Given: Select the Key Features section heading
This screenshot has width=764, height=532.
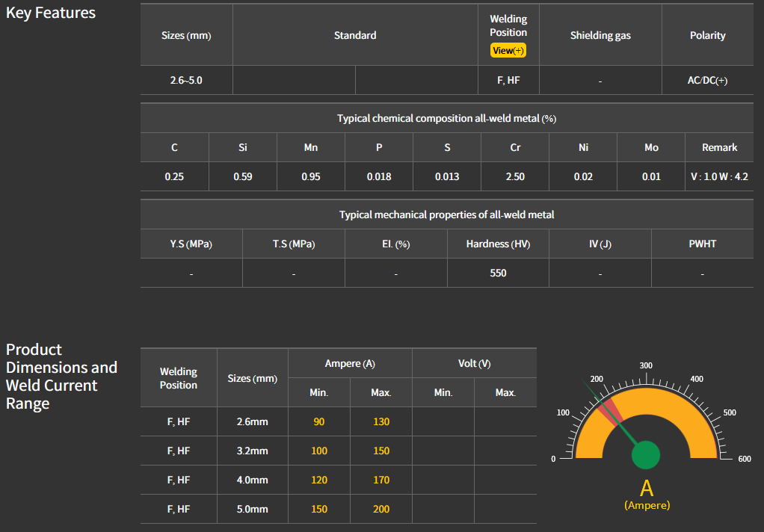Looking at the screenshot, I should point(51,13).
